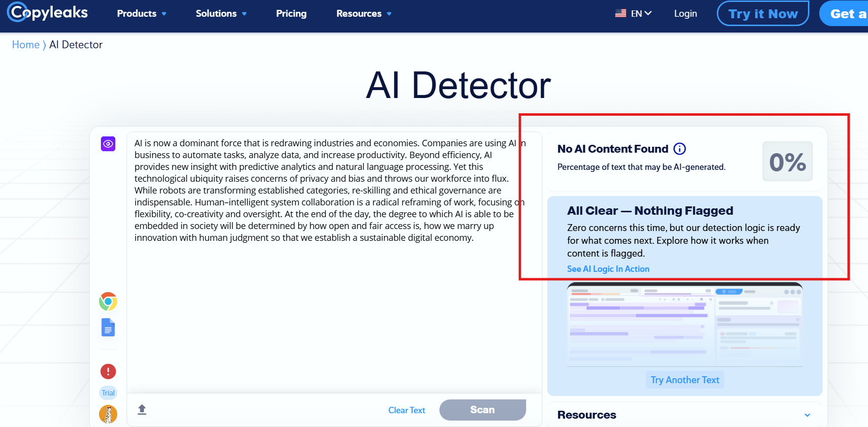The height and width of the screenshot is (427, 868).
Task: Click the cheetah avatar icon
Action: 108,414
